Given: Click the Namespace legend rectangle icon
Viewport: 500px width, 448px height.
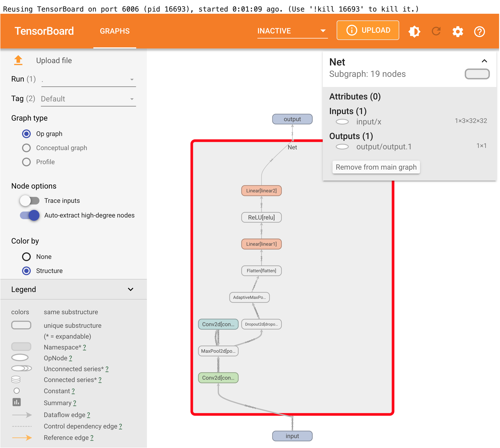Looking at the screenshot, I should pyautogui.click(x=21, y=347).
